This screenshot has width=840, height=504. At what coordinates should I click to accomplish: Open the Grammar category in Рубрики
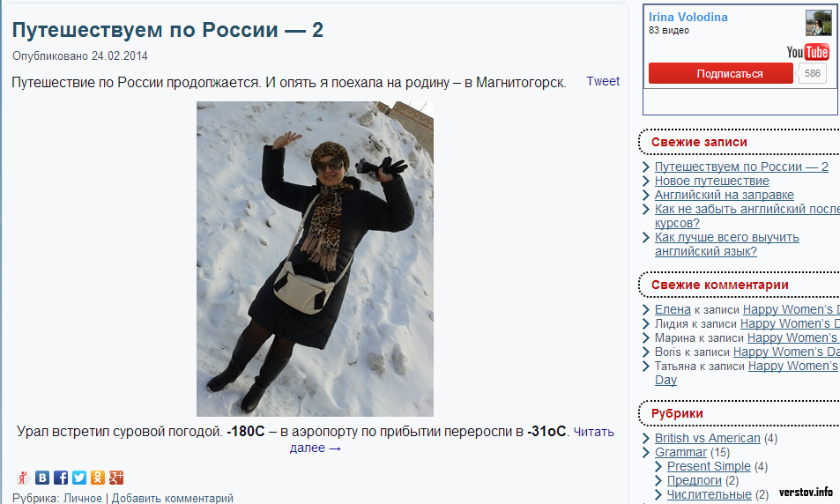(680, 452)
